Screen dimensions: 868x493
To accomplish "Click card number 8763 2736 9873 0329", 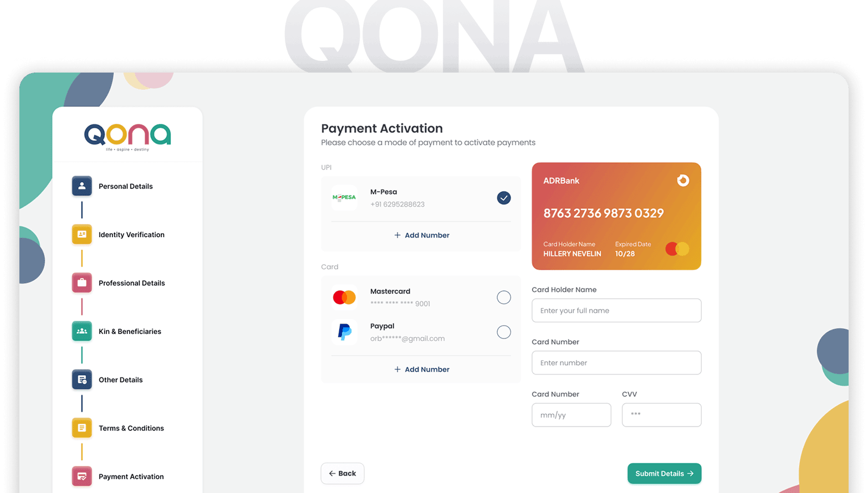I will (x=604, y=213).
